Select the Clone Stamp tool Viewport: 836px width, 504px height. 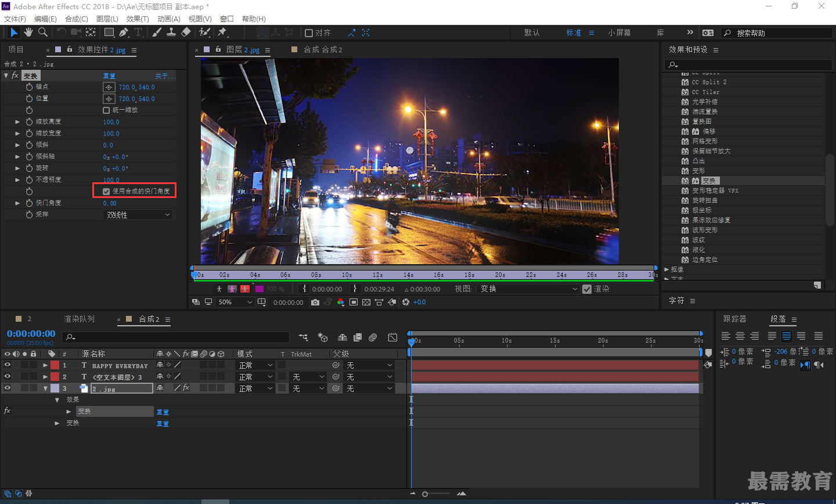click(x=171, y=33)
